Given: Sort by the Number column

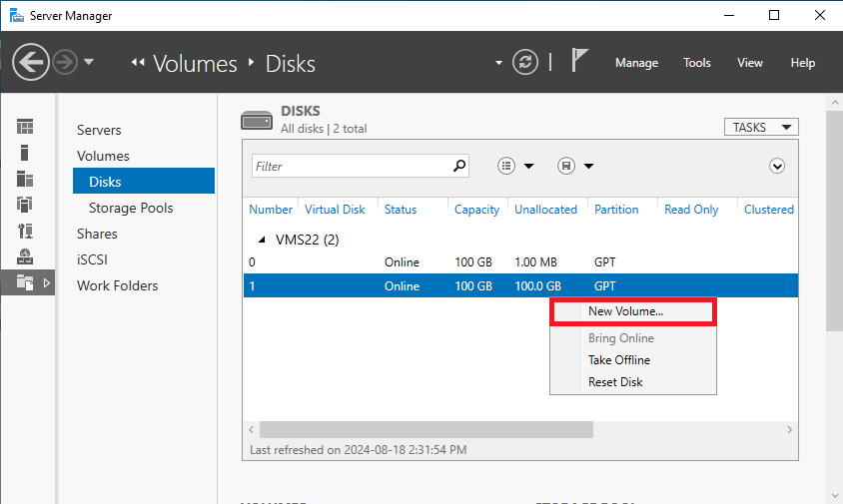Looking at the screenshot, I should [x=271, y=210].
